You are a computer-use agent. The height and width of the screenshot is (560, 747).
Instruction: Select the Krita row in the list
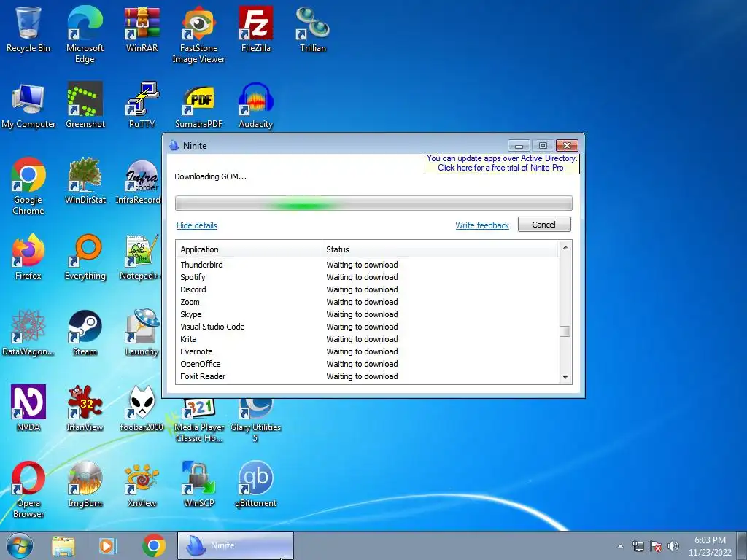368,338
